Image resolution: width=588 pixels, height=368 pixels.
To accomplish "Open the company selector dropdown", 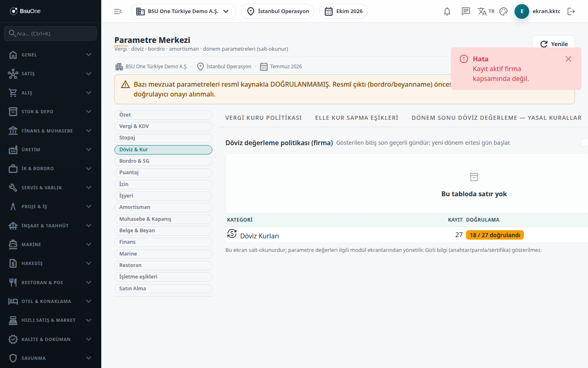I will [183, 11].
